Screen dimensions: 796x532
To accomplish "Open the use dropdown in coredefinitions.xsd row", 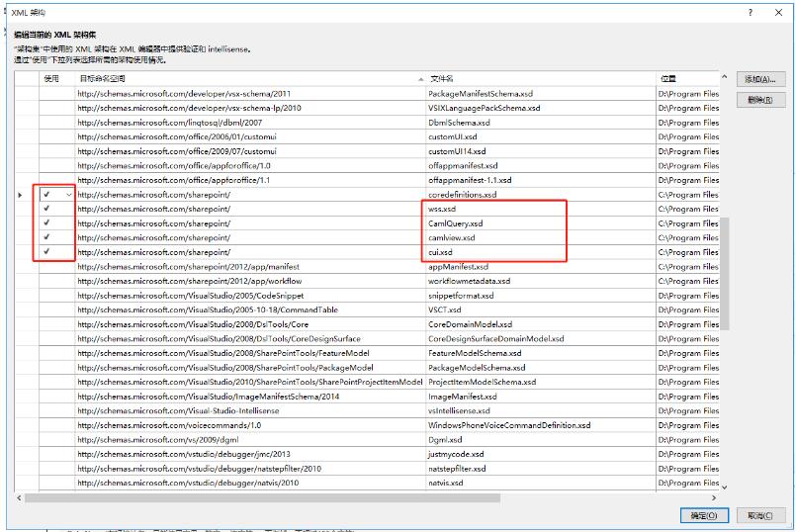I will [x=68, y=195].
